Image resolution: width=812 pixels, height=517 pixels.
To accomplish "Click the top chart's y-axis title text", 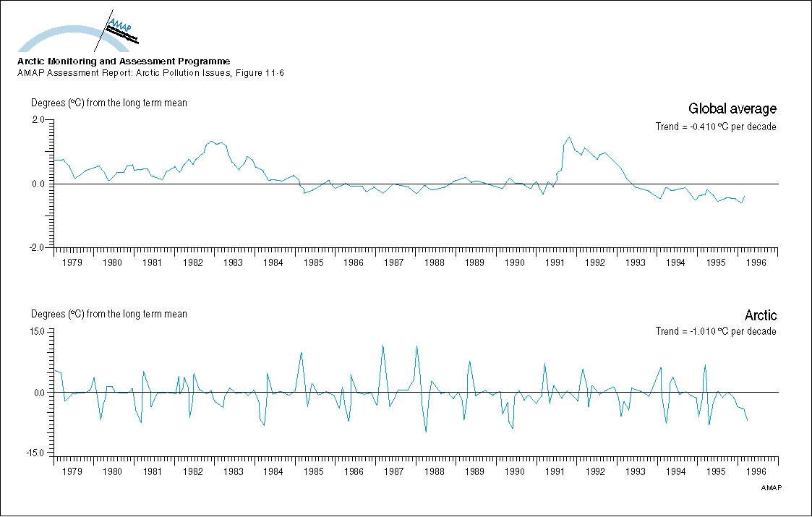I will point(108,103).
